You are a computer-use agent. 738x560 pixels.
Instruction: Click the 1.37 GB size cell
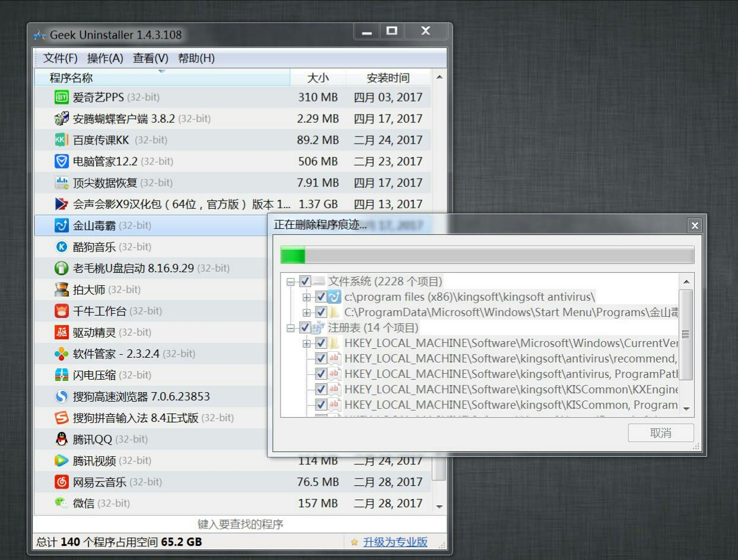pos(318,204)
